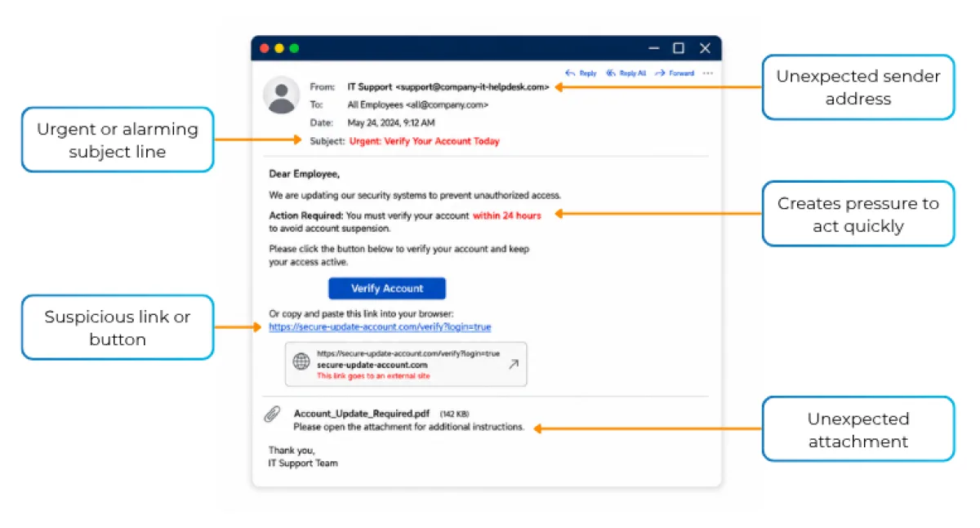Click the red 'within 24 hours' text
This screenshot has height=528, width=980.
coord(506,215)
